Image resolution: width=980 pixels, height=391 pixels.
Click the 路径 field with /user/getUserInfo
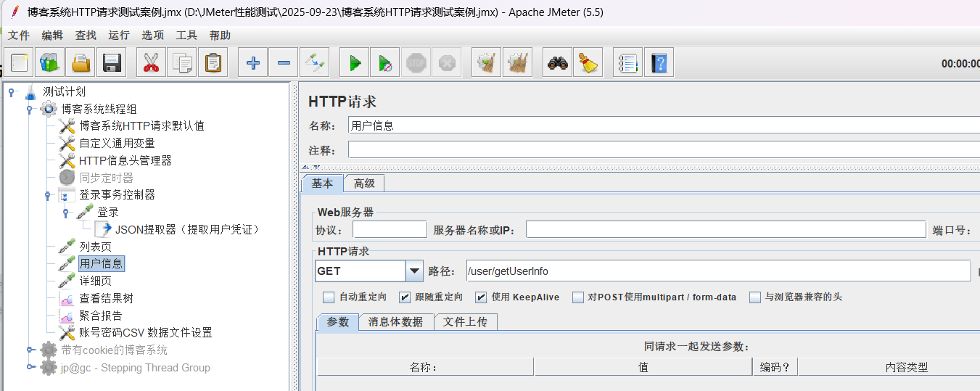718,271
